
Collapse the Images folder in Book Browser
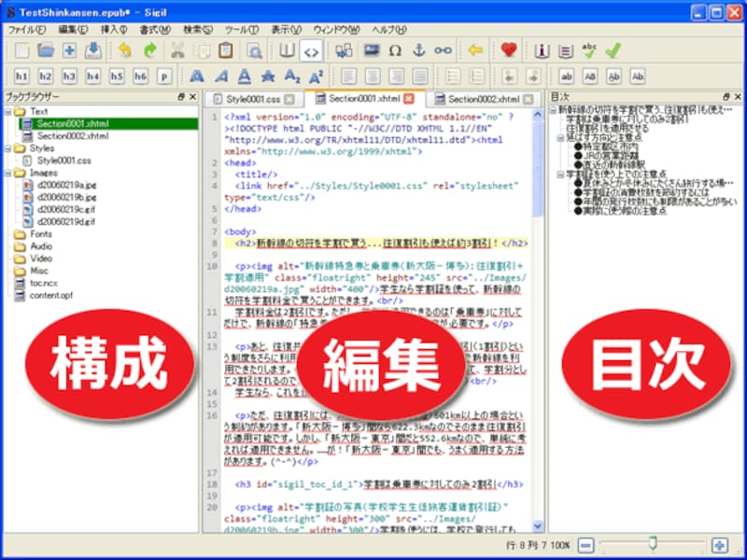[x=8, y=173]
